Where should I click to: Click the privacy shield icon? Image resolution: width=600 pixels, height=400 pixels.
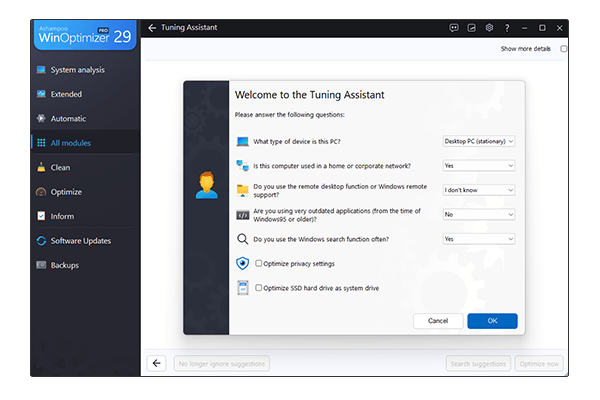pyautogui.click(x=243, y=263)
